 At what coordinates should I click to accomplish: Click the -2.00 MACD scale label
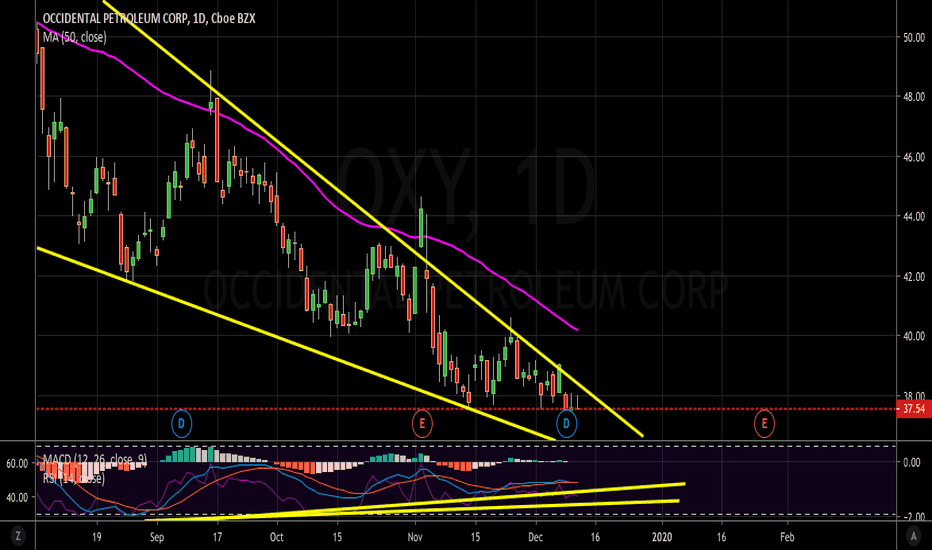tap(914, 517)
